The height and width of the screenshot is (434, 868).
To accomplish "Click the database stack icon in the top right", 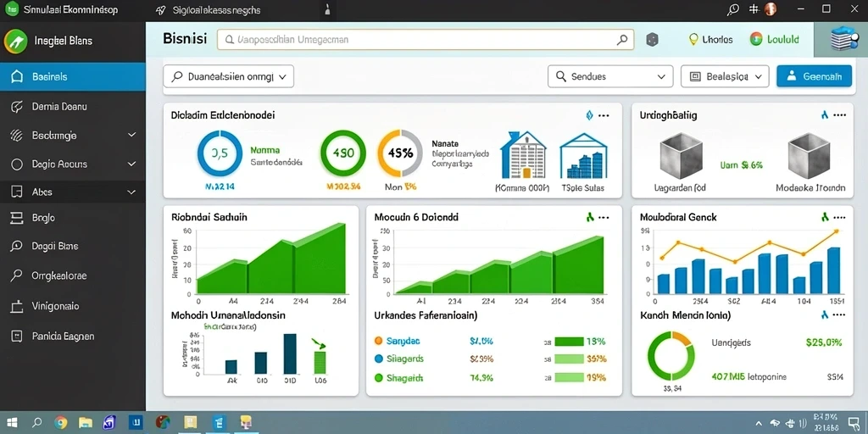I will [842, 39].
